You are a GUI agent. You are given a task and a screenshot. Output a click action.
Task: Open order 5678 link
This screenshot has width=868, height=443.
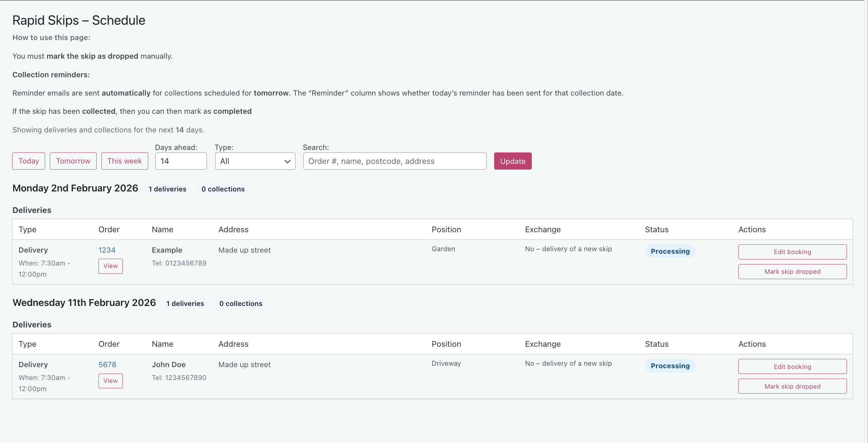coord(107,364)
